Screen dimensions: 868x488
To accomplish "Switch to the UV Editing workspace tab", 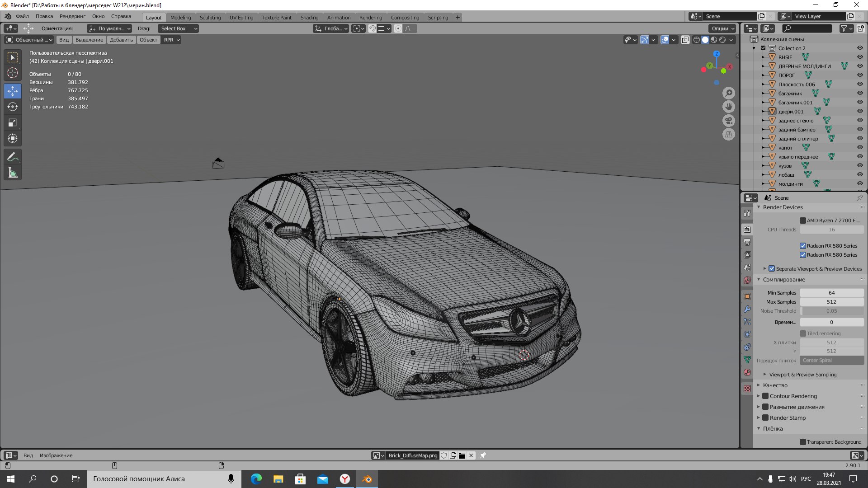I will click(x=241, y=18).
